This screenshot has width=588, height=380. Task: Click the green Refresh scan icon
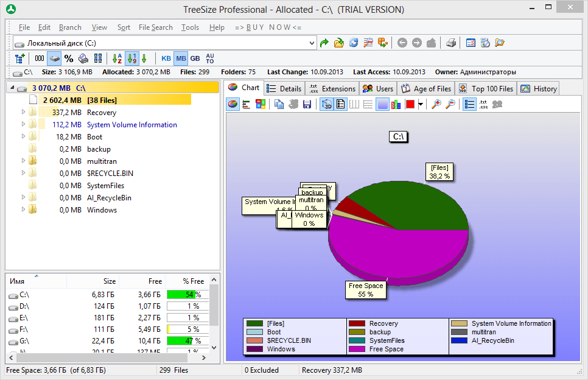click(324, 43)
